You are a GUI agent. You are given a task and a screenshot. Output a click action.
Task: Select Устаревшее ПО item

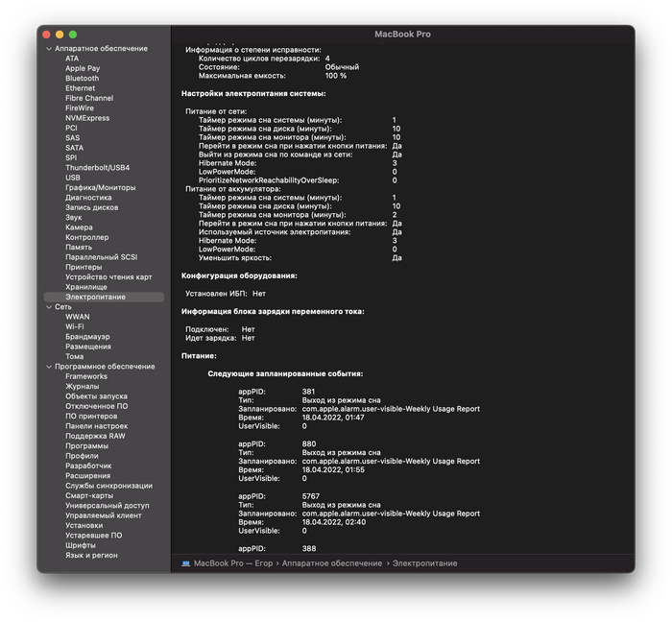[94, 536]
